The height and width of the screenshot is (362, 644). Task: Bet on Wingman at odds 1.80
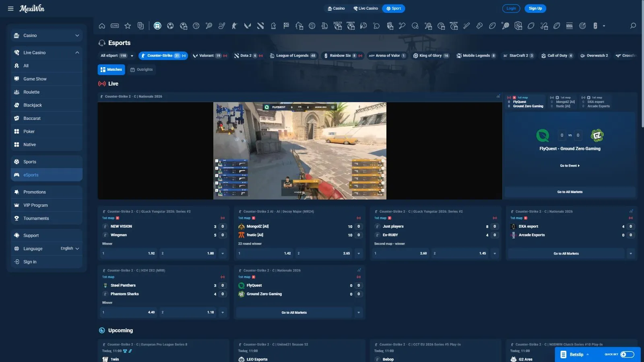click(188, 253)
